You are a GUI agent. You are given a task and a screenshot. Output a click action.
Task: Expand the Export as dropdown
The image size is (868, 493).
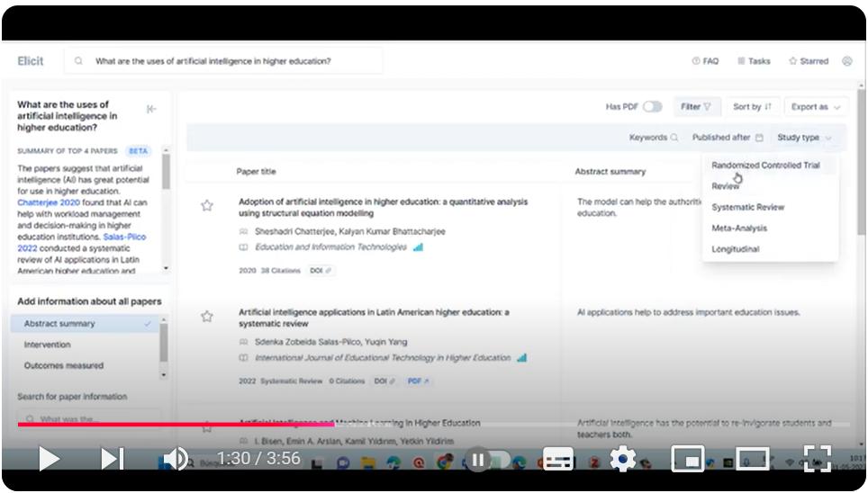coord(816,106)
